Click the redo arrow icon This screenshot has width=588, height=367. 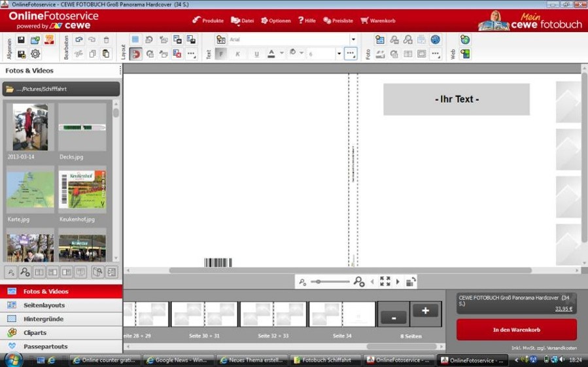pos(92,40)
